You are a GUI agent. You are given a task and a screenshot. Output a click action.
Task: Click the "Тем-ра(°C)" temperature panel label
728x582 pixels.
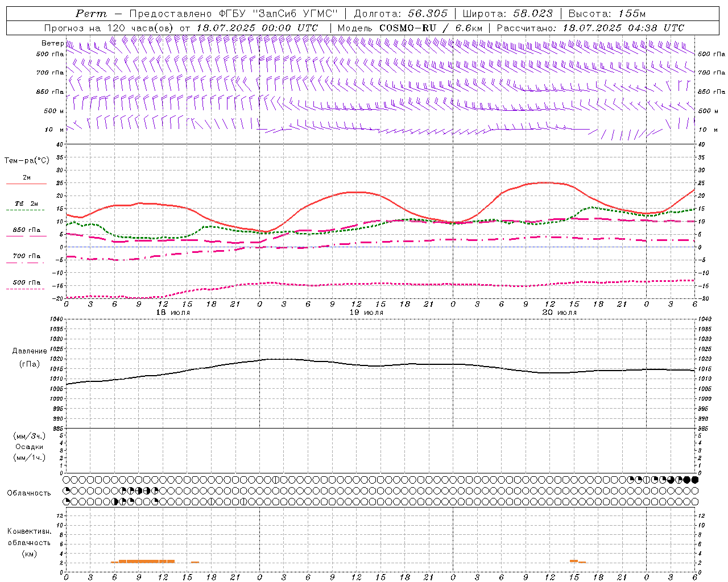(x=27, y=161)
